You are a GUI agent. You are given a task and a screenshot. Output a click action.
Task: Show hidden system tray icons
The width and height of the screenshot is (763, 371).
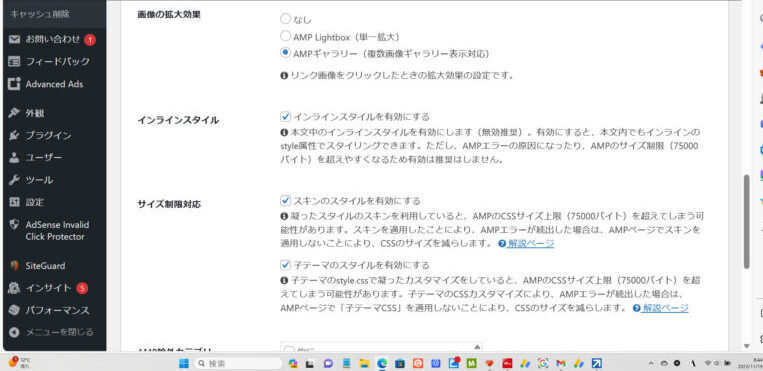[x=652, y=363]
